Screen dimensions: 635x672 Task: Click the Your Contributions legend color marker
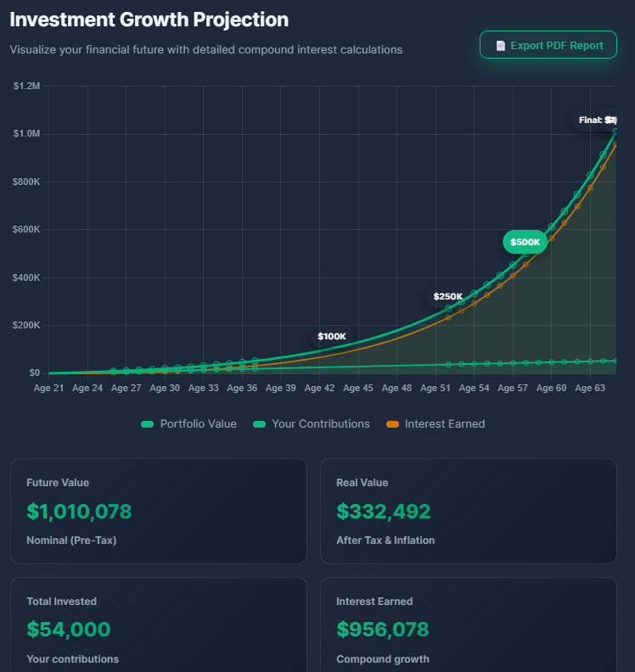click(259, 424)
